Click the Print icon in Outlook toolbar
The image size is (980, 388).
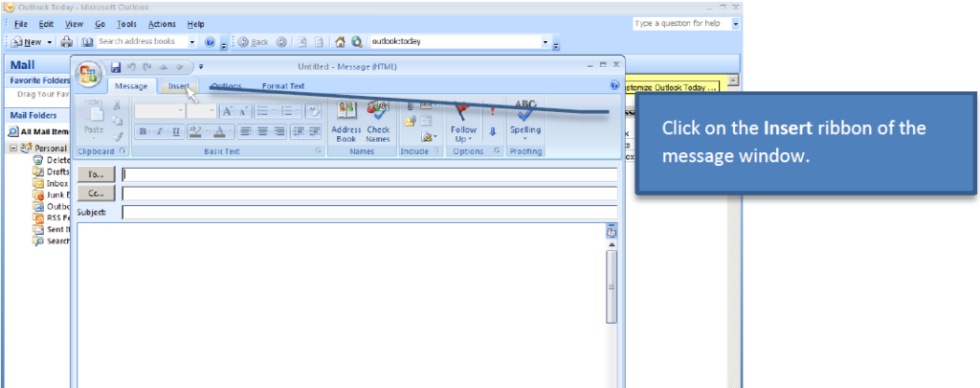[x=67, y=42]
